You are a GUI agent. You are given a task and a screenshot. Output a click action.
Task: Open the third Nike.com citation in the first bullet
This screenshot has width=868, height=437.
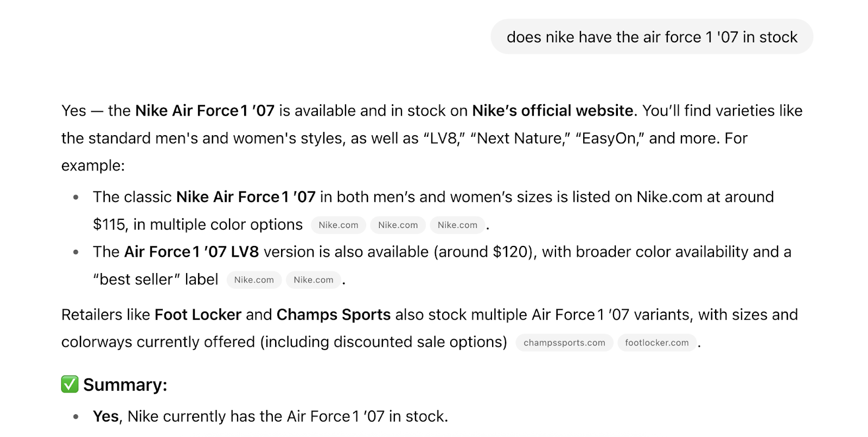click(x=457, y=225)
